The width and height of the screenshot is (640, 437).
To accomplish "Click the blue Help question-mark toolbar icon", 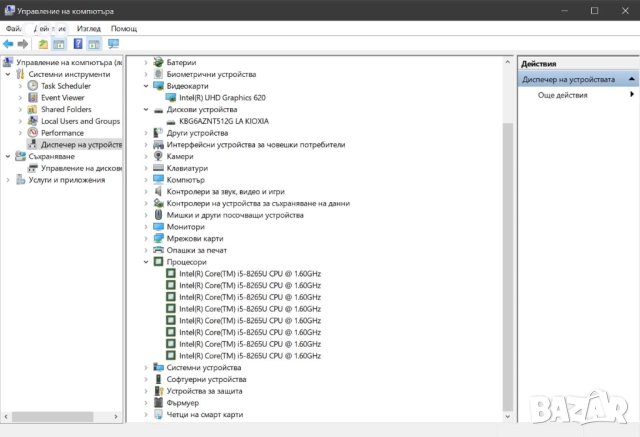I will tap(77, 44).
